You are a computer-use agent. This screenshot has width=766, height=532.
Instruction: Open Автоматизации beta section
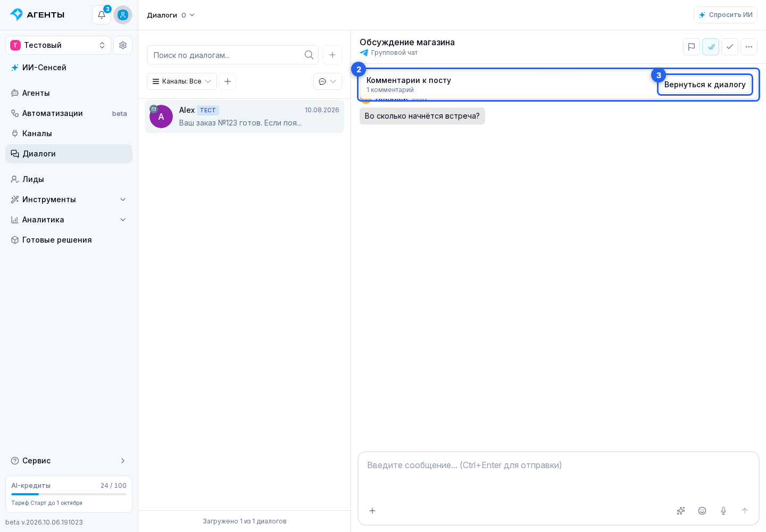[x=69, y=113]
